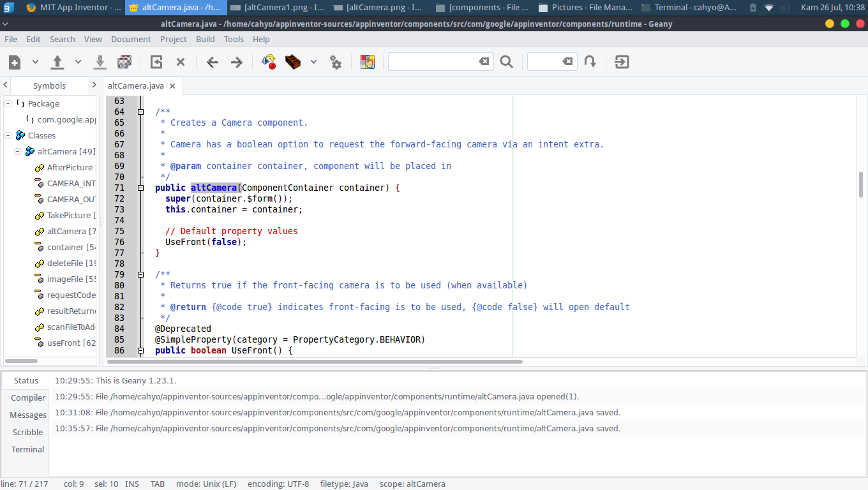Switch to the Compiler tab
Screen dimensions: 868x490
tap(28, 397)
